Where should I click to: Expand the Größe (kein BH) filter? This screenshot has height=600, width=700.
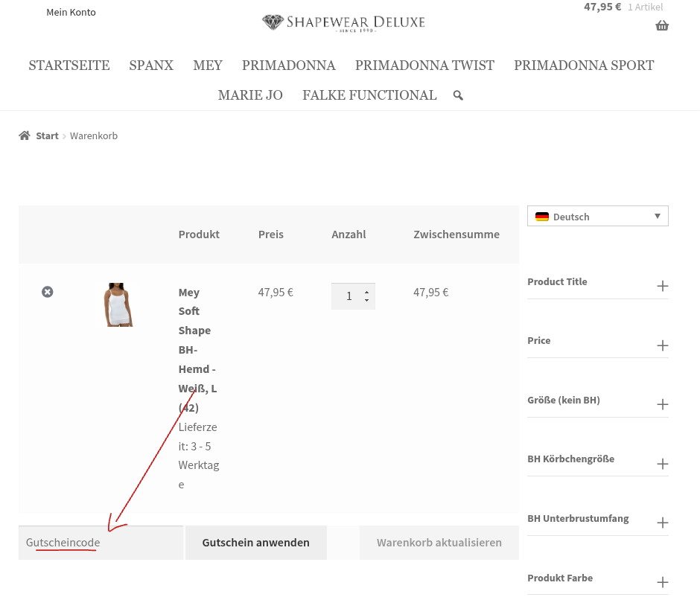tap(662, 404)
